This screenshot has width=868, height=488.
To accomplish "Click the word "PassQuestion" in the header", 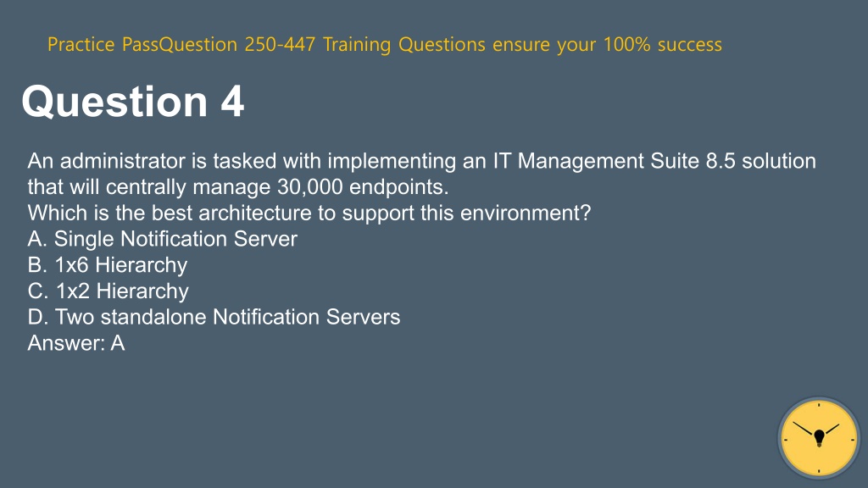I will point(180,44).
